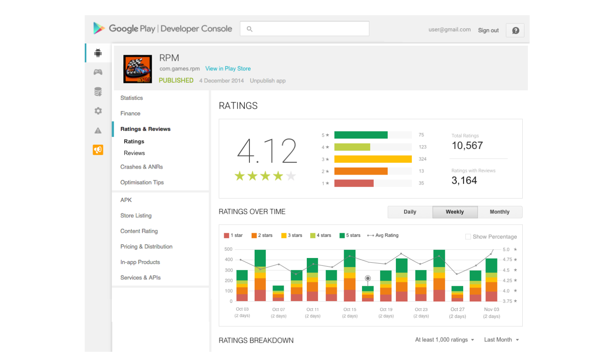Screen dimensions: 604x364
Task: Switch chart to Daily view
Action: pyautogui.click(x=410, y=212)
